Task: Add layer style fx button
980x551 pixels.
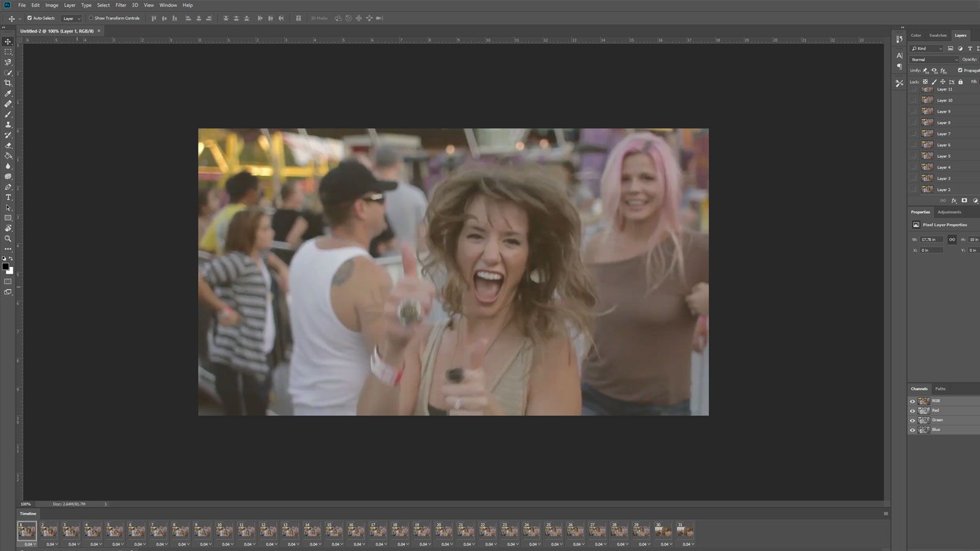Action: tap(954, 201)
